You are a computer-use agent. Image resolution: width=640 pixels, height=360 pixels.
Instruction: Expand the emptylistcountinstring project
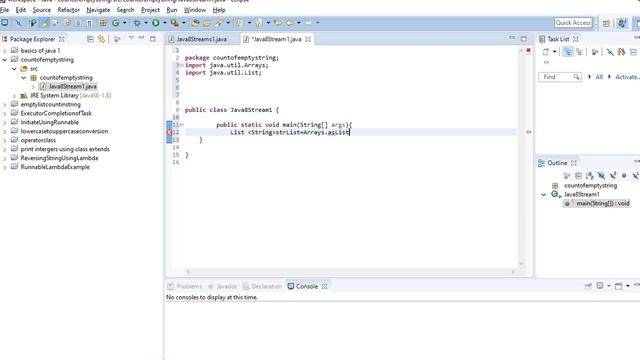click(x=5, y=104)
